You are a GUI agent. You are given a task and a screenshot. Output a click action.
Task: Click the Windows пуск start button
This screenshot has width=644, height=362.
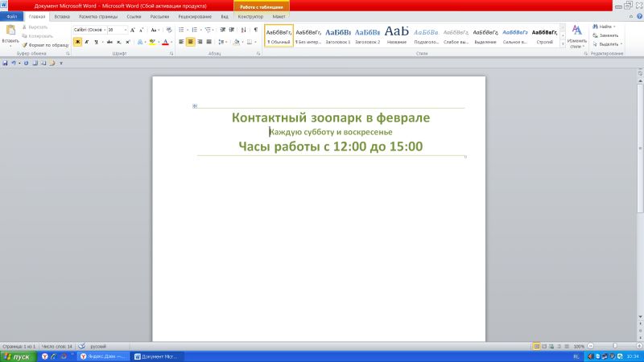(x=17, y=356)
